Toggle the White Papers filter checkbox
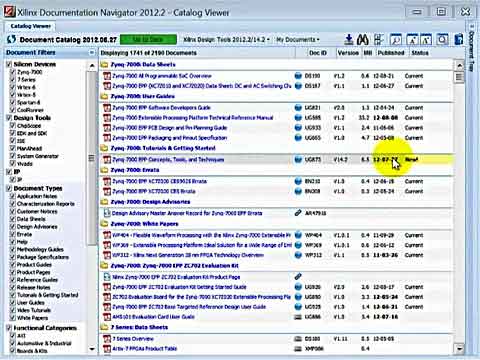 click(x=13, y=318)
